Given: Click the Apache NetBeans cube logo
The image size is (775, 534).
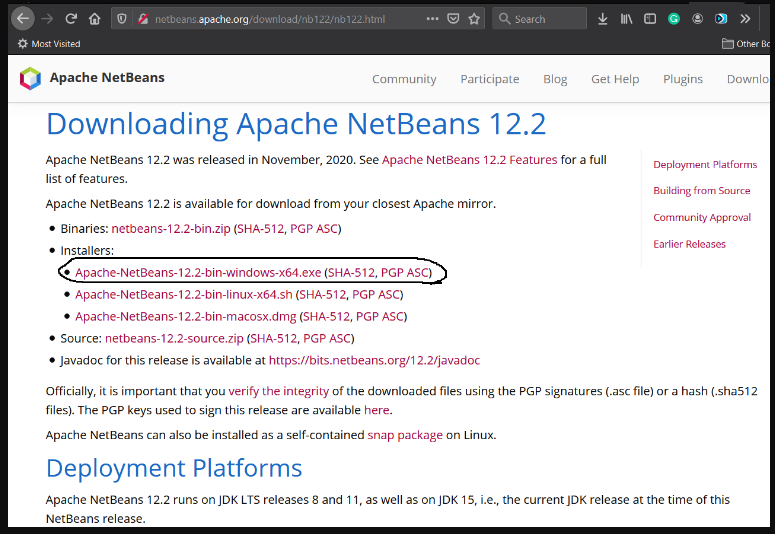Looking at the screenshot, I should [30, 78].
